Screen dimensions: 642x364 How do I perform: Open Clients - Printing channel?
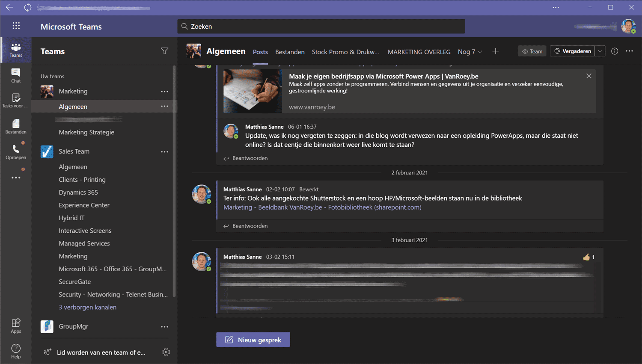pos(82,180)
